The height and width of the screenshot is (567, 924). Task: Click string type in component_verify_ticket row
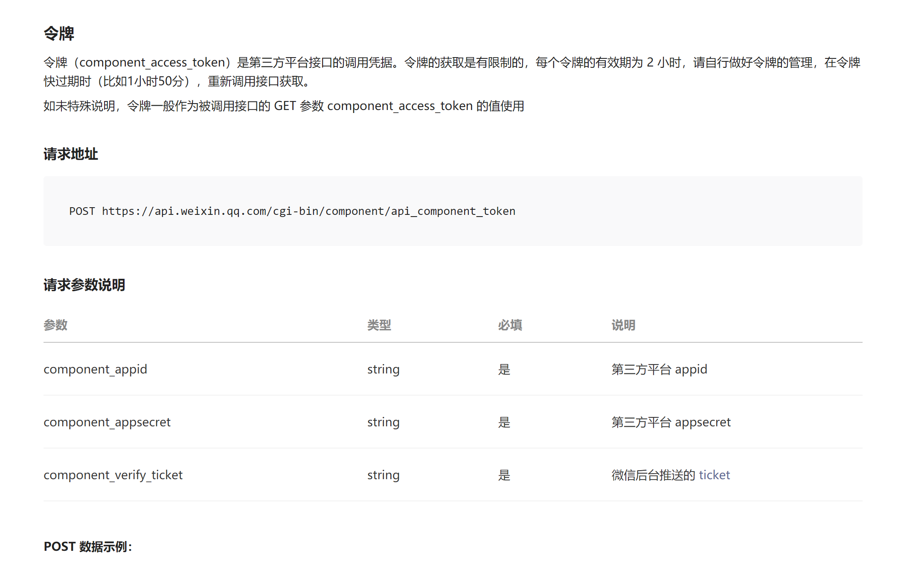pos(383,475)
